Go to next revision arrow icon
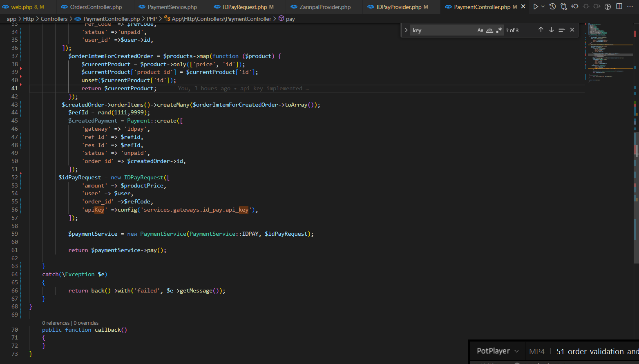The image size is (639, 364). pyautogui.click(x=597, y=7)
